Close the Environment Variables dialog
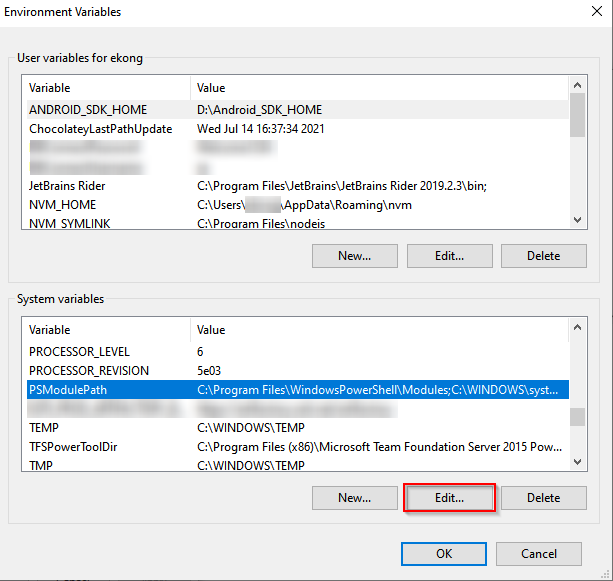The width and height of the screenshot is (613, 581). (594, 12)
